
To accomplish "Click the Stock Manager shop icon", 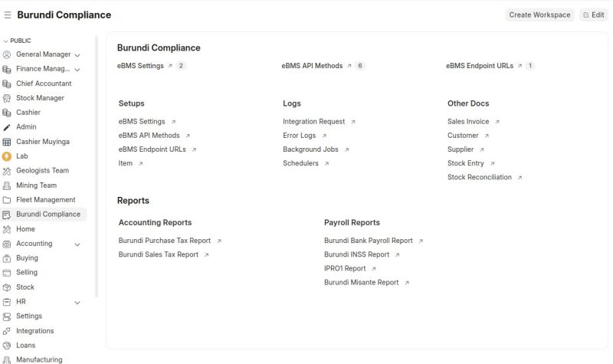I will click(7, 98).
